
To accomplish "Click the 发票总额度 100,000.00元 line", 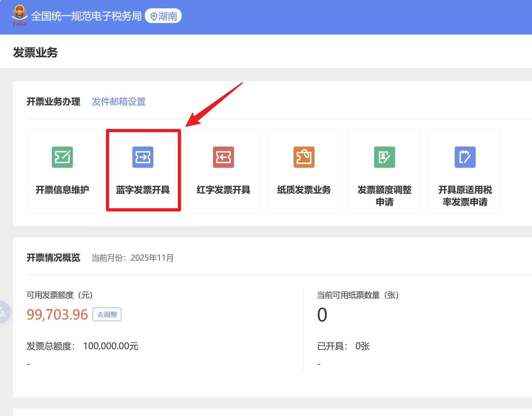I will pyautogui.click(x=82, y=346).
